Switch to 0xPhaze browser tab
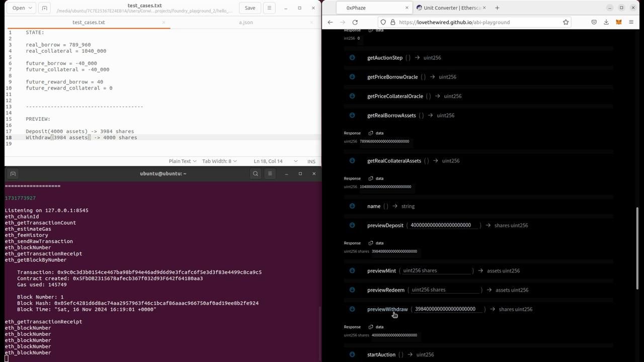Screen dimensions: 644x362 (x=368, y=8)
